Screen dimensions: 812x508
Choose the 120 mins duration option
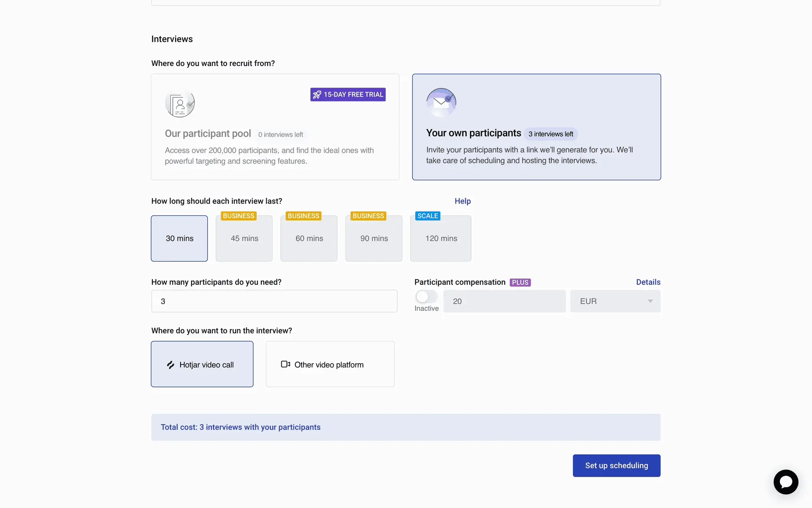pos(441,238)
